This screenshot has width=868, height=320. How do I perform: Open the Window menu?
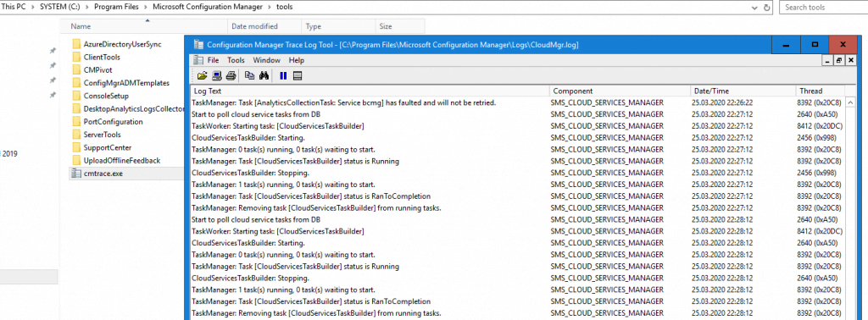click(x=266, y=60)
